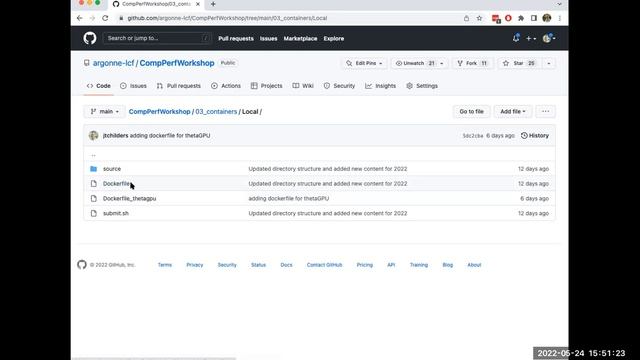640x360 pixels.
Task: Click the first red extension icon in the toolbar
Action: point(496,18)
